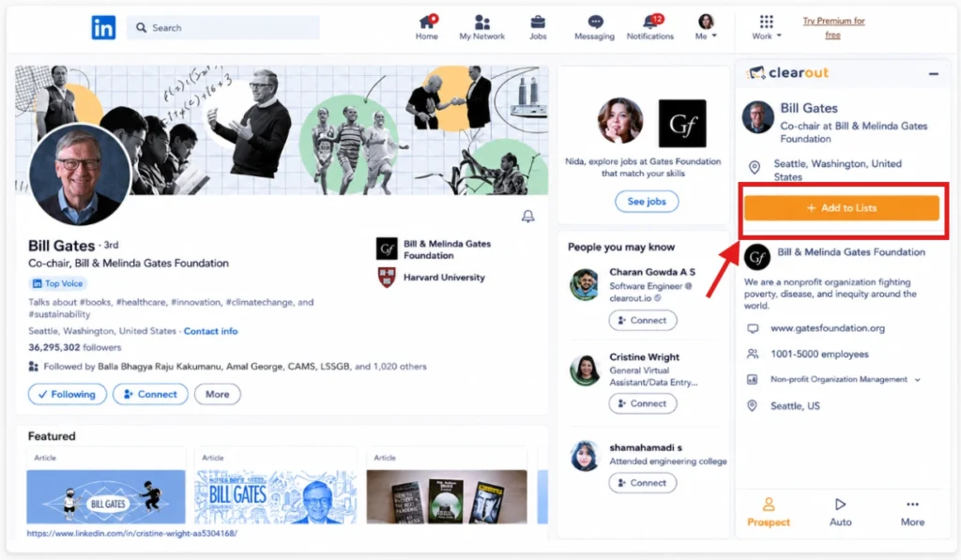Click industry icon beside Non-profit Organization Management
Image resolution: width=961 pixels, height=560 pixels.
753,380
